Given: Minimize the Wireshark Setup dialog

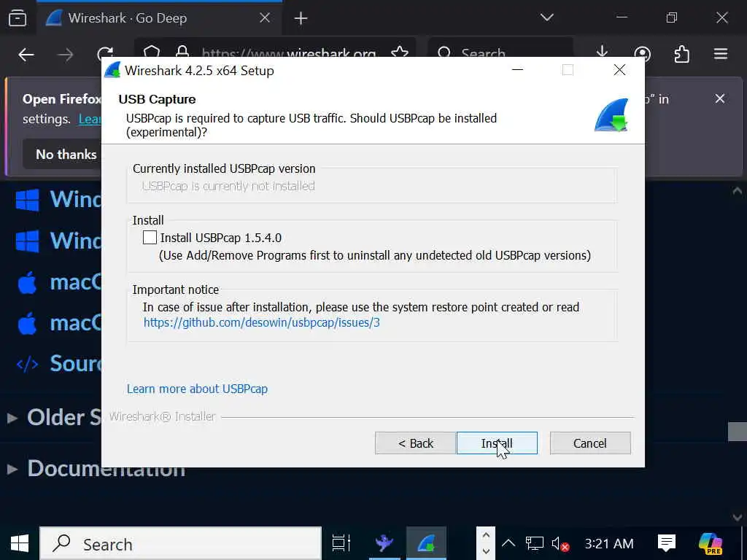Looking at the screenshot, I should tap(517, 70).
